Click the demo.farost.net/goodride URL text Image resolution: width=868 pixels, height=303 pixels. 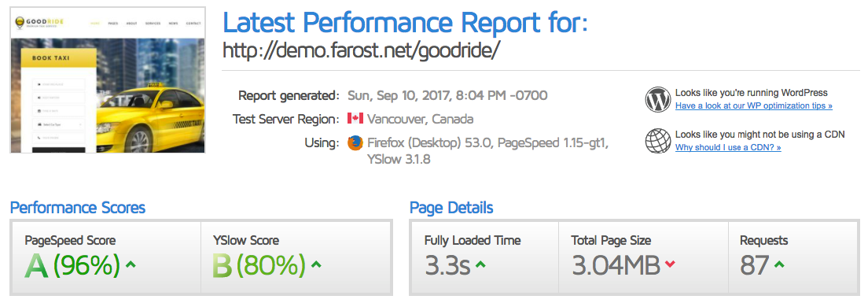(362, 50)
